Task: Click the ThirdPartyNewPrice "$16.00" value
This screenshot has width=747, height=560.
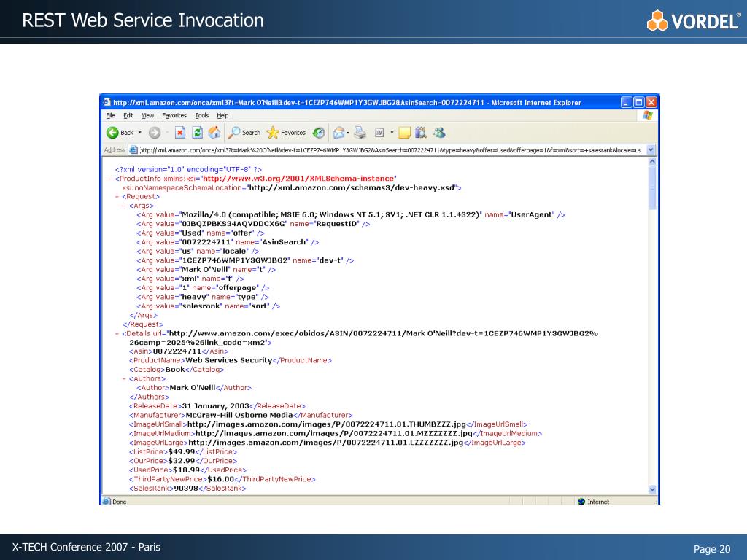Action: coord(220,479)
